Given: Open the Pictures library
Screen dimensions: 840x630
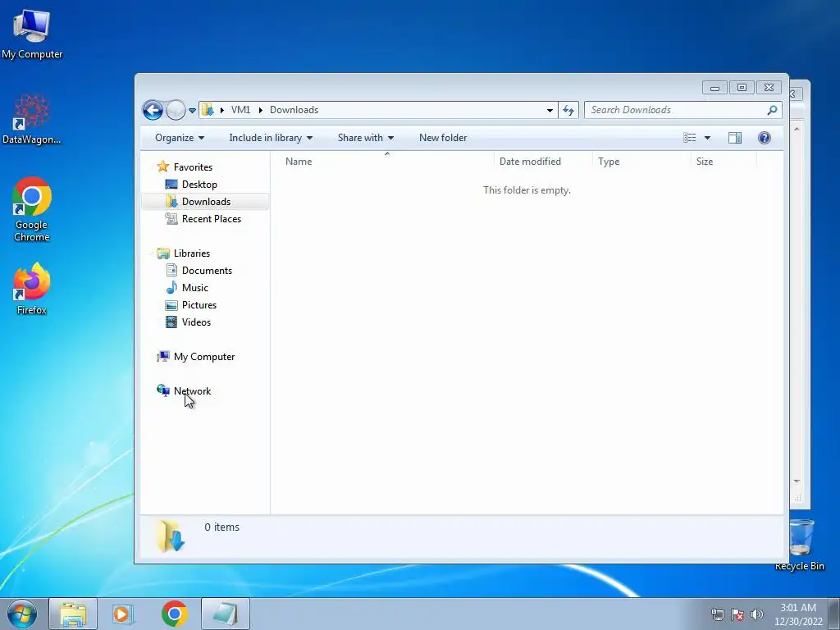Looking at the screenshot, I should click(x=199, y=305).
